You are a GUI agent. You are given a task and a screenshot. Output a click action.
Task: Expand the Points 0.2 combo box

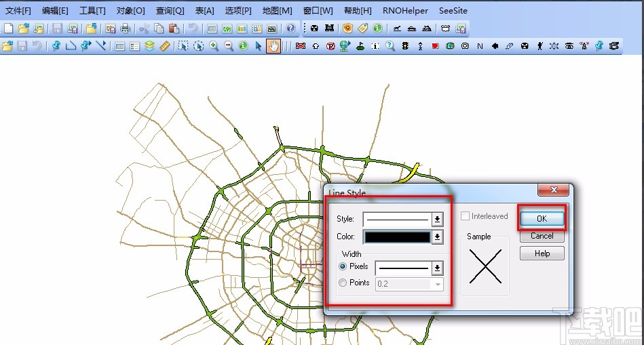tap(438, 284)
